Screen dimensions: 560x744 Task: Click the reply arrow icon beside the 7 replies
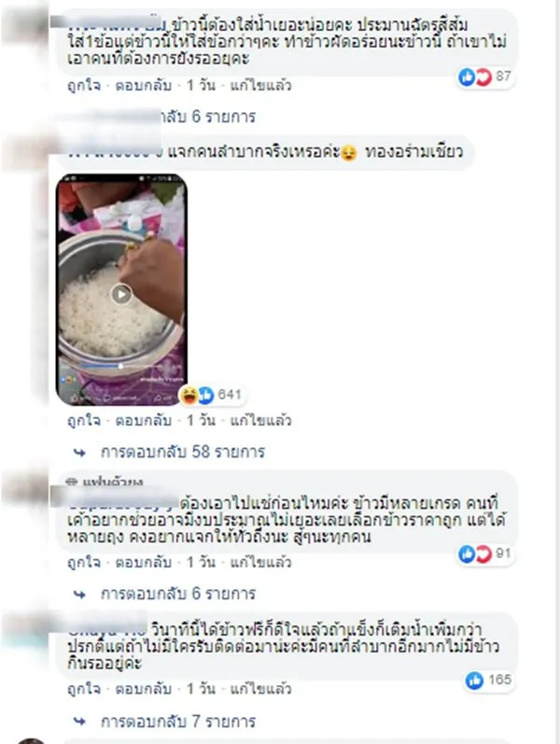point(79,722)
